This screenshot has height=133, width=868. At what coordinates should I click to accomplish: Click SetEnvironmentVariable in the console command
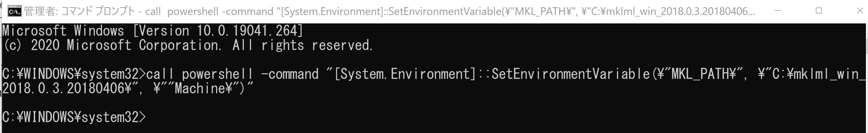tap(570, 74)
